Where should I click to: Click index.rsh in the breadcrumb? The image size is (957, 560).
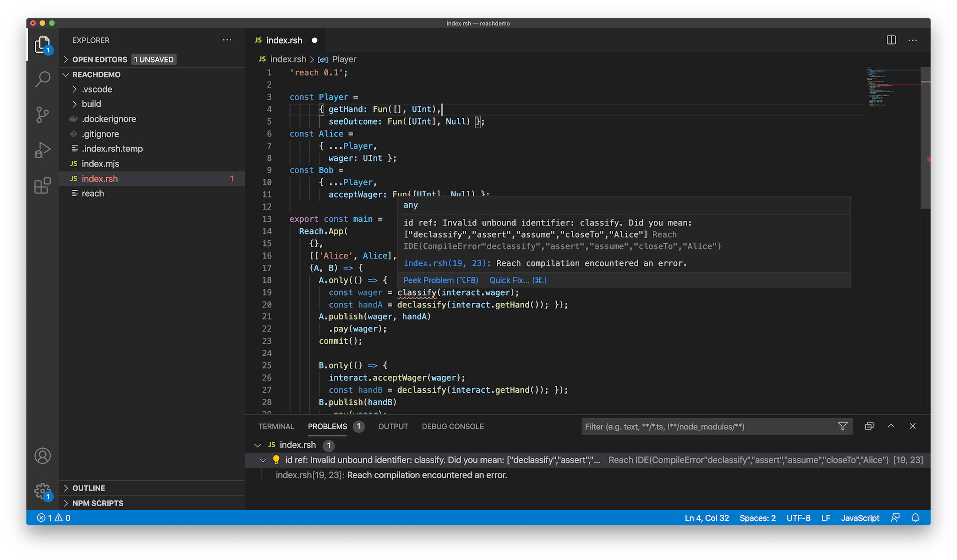point(288,59)
